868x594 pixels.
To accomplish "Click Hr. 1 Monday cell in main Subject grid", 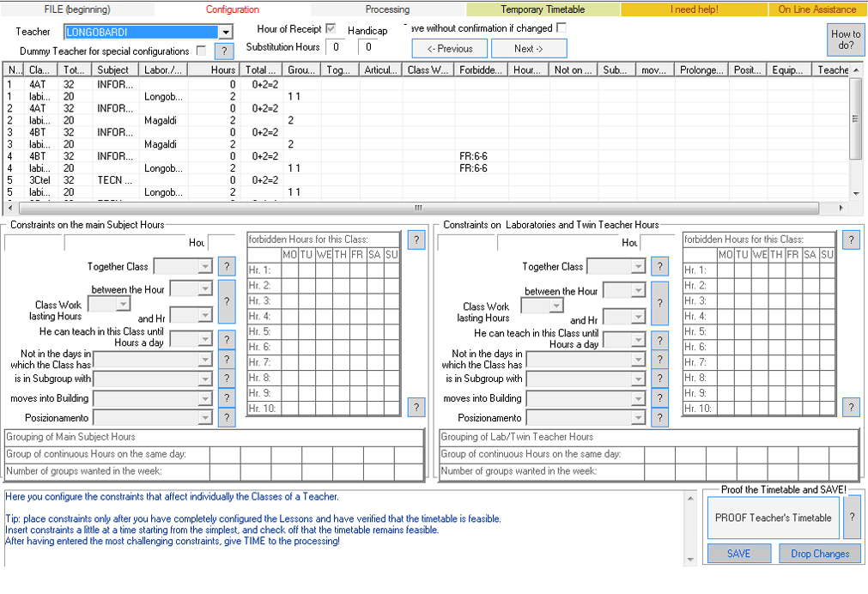I will (289, 270).
